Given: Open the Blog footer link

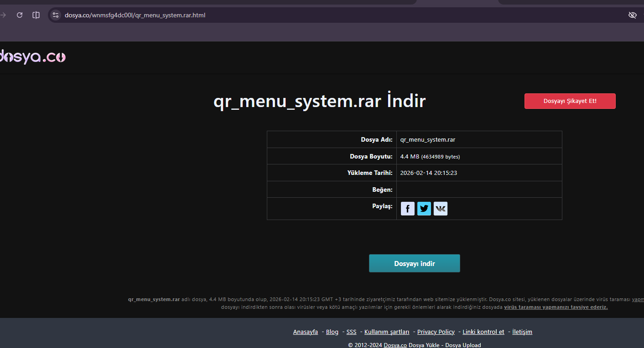Looking at the screenshot, I should click(332, 332).
